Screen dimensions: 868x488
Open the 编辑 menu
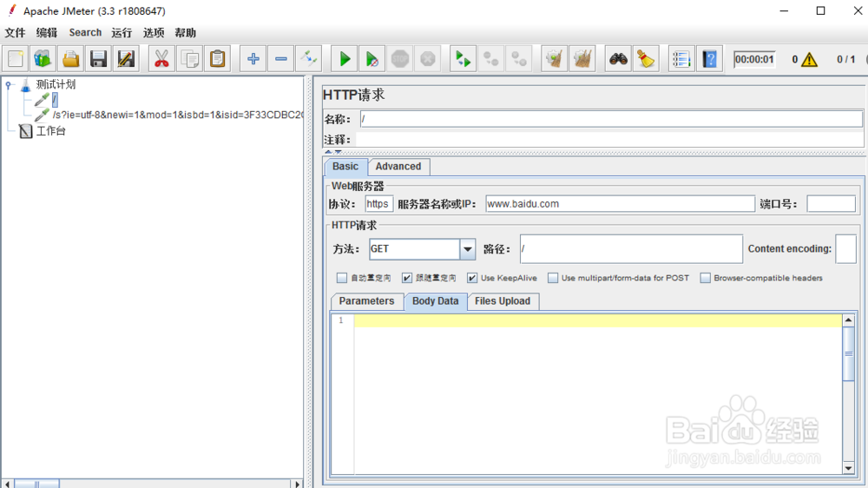(47, 33)
